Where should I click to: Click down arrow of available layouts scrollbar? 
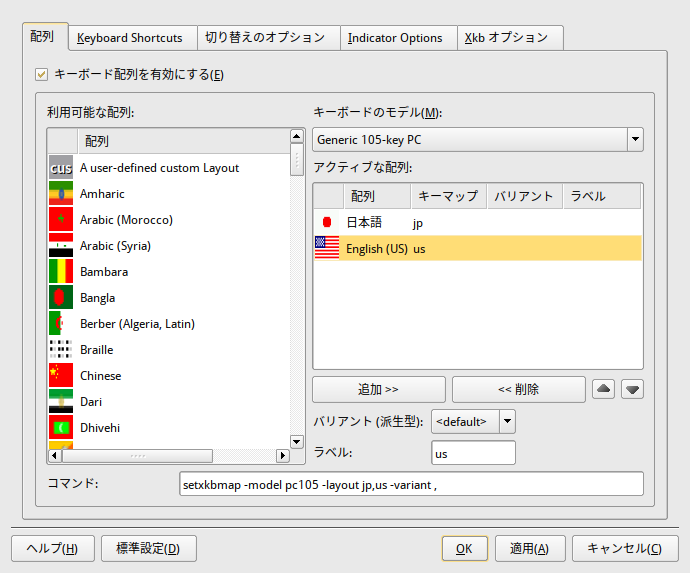tap(297, 441)
